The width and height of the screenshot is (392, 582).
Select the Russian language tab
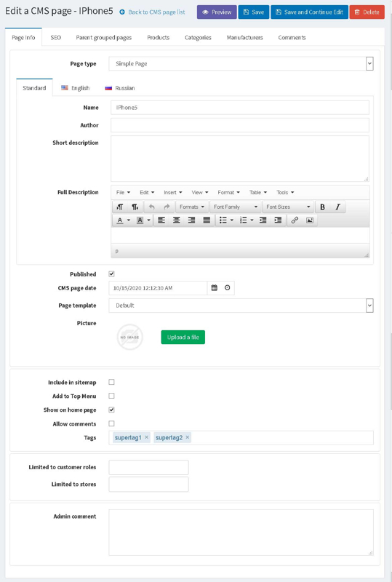[120, 88]
